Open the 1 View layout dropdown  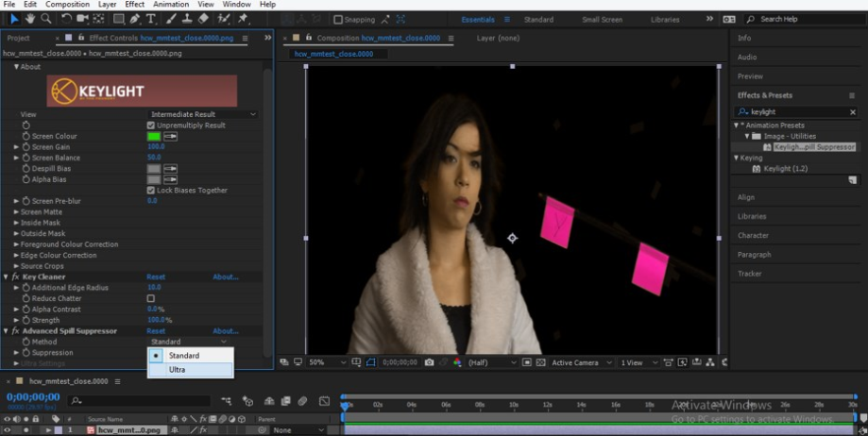pyautogui.click(x=638, y=362)
